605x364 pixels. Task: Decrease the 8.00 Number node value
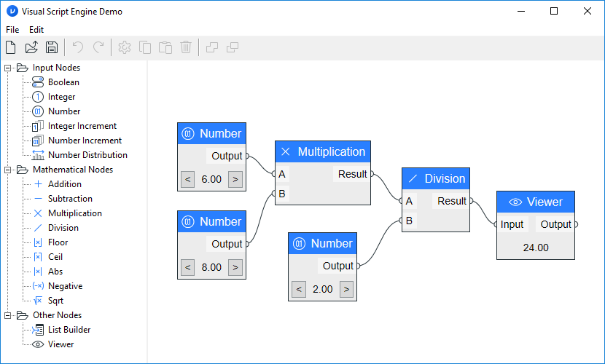point(188,267)
